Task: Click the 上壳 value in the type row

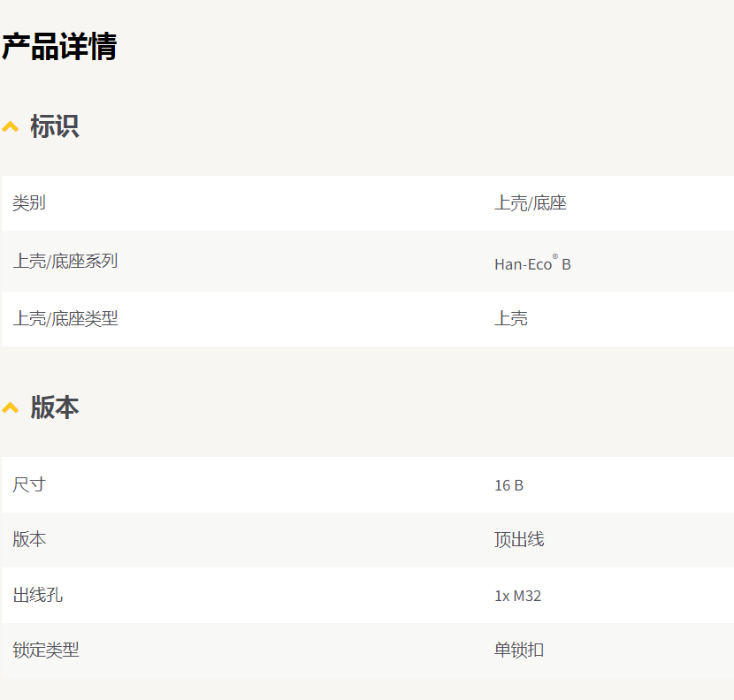Action: point(510,319)
